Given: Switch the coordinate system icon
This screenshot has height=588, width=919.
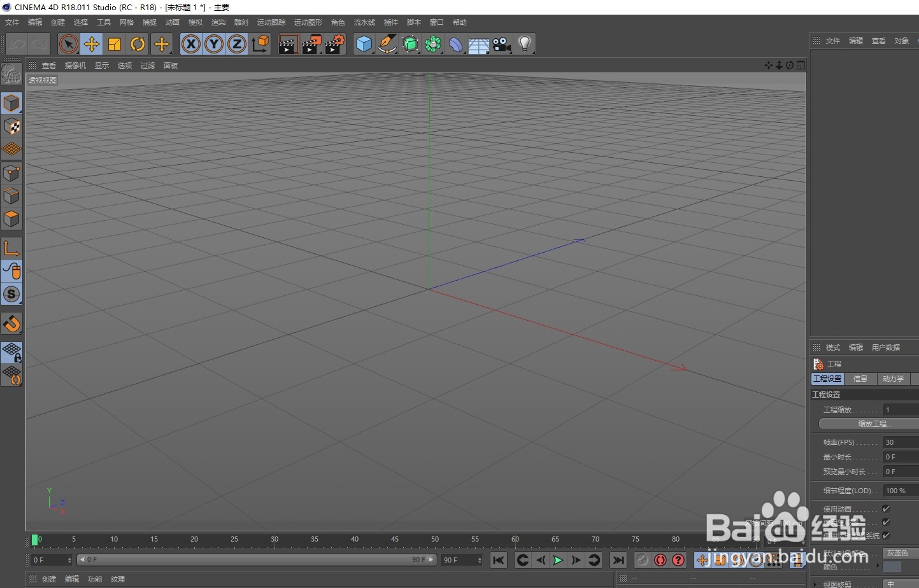Looking at the screenshot, I should pyautogui.click(x=260, y=44).
